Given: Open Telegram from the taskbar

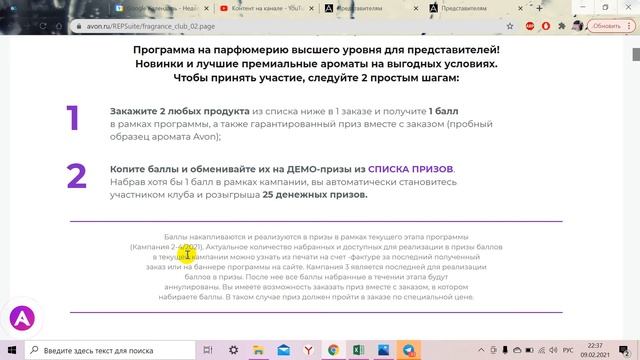Looking at the screenshot, I should click(409, 350).
